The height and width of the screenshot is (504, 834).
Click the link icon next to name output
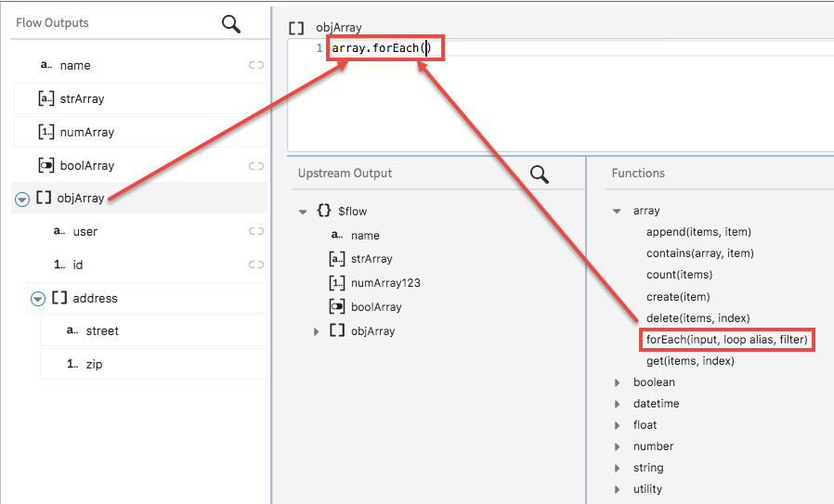click(x=256, y=65)
